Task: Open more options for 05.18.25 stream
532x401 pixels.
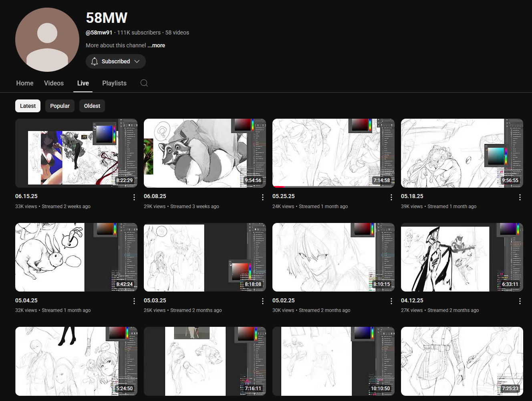Action: click(x=520, y=197)
